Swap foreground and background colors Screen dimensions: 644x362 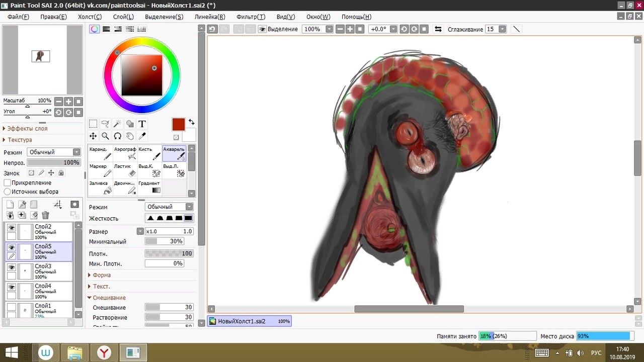point(191,122)
